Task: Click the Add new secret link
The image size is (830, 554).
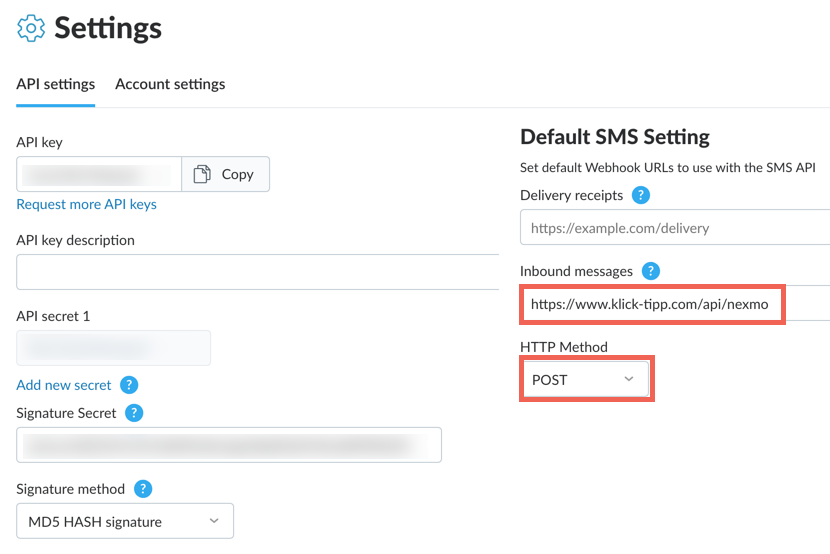Action: tap(64, 385)
